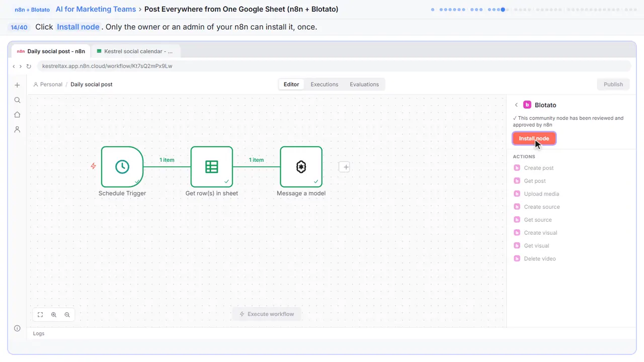
Task: Open the Logs panel
Action: 39,333
